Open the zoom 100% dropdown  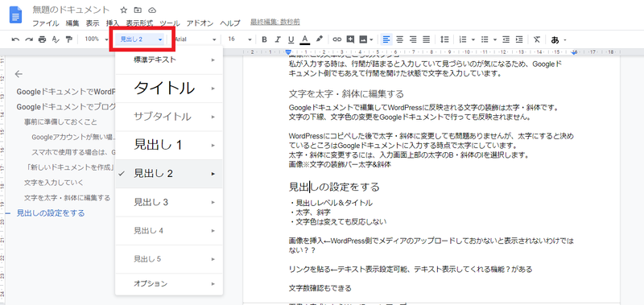click(97, 39)
